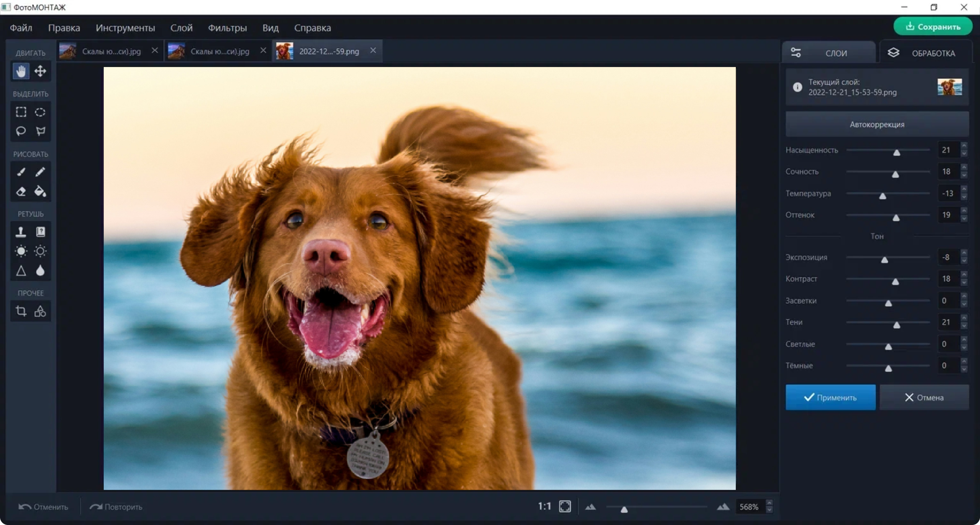The width and height of the screenshot is (980, 525).
Task: Select the Move tool (Двигать)
Action: click(x=39, y=71)
